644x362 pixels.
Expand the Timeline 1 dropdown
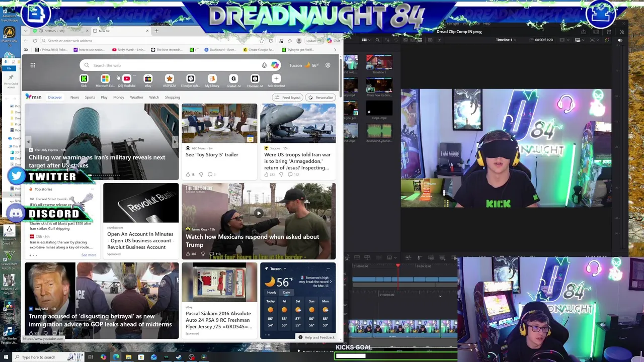(515, 40)
